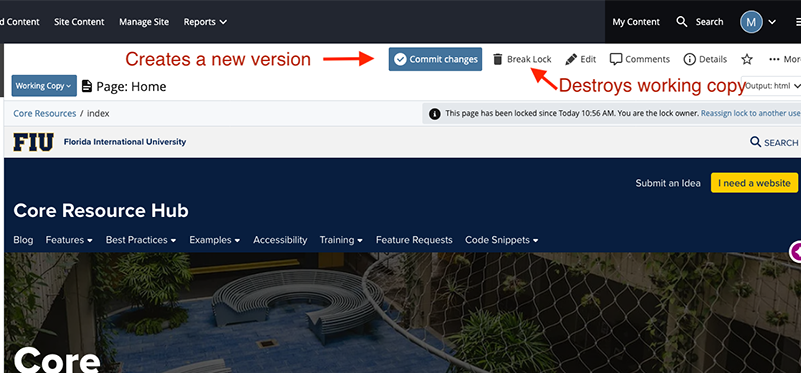Open the Edit pencil option
Screen dimensions: 801x373
(x=581, y=59)
